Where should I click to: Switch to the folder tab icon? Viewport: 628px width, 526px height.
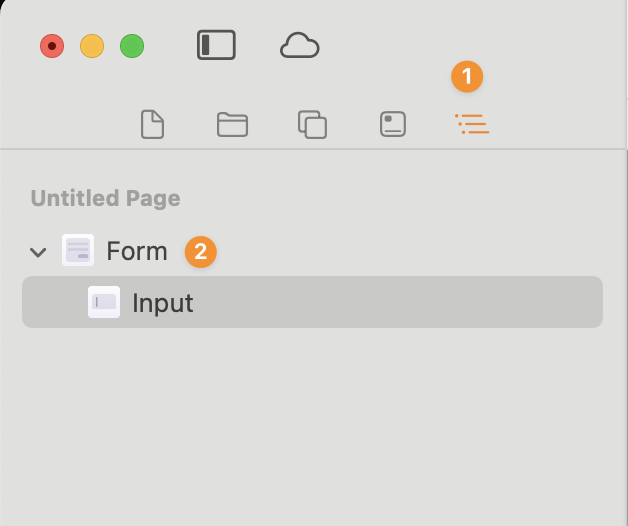click(x=232, y=125)
